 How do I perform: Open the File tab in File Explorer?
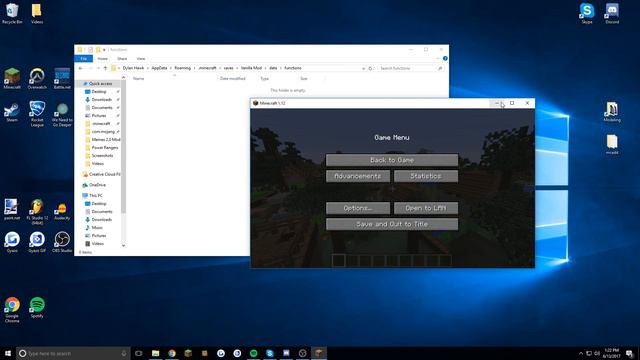[84, 59]
